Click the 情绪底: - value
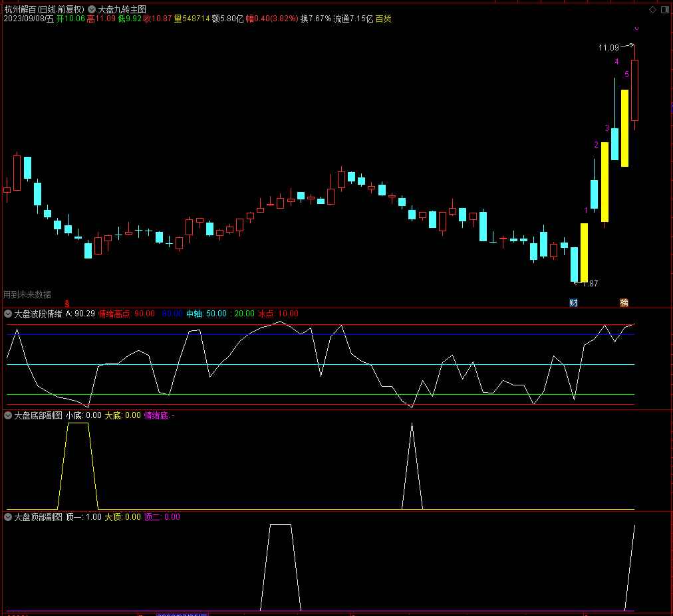Viewport: 673px width, 616px height. click(160, 415)
